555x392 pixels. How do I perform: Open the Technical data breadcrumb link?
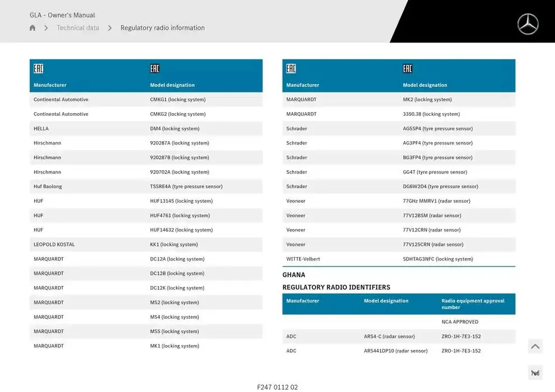point(77,28)
